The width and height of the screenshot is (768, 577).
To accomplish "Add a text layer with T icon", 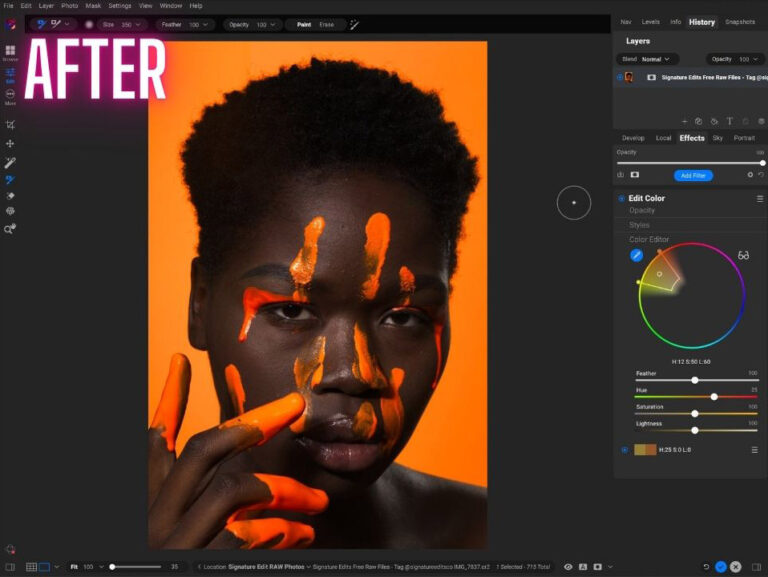I will 729,121.
